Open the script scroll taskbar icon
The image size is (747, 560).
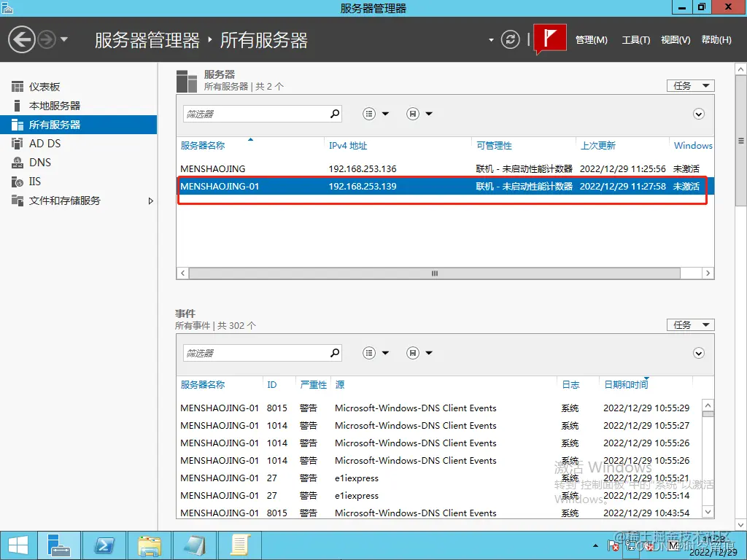point(239,545)
